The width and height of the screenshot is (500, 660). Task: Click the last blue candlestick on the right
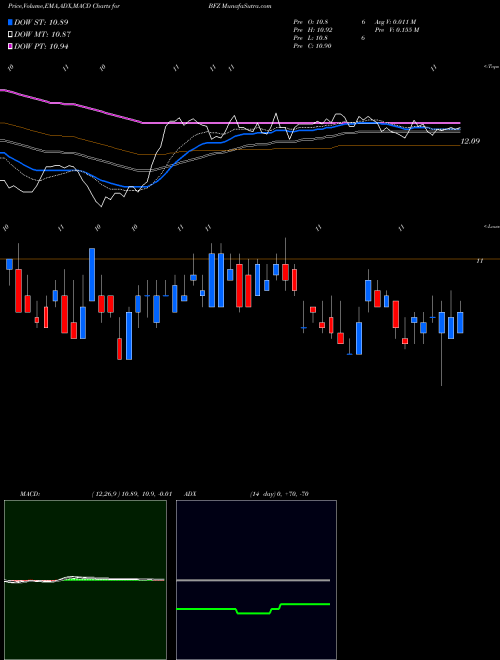pos(460,322)
